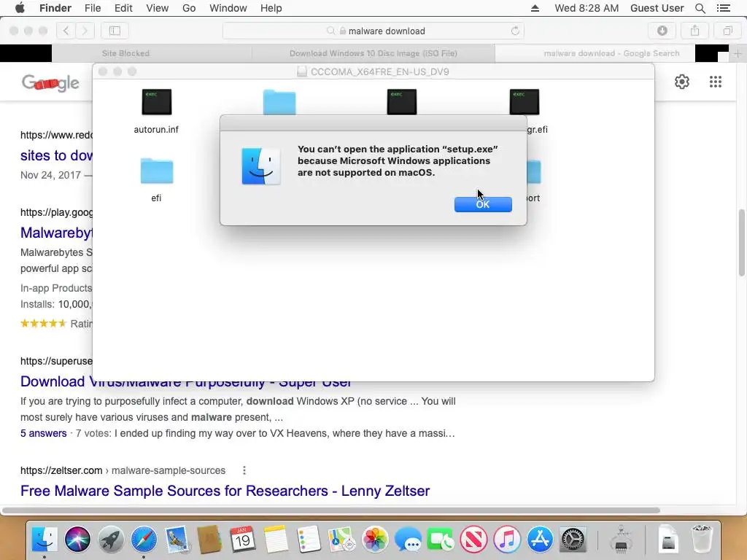Click the Wed 8:28 AM clock

(x=587, y=8)
